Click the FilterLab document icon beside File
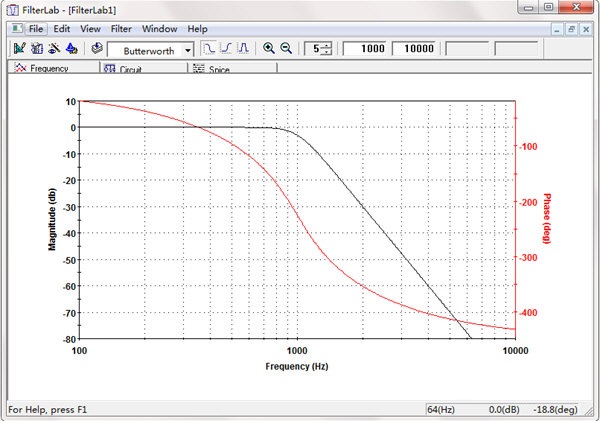This screenshot has height=421, width=600. 17,29
